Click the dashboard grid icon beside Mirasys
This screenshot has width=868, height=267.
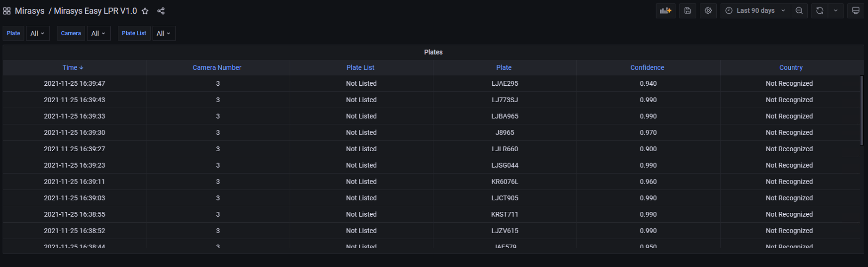(x=7, y=11)
